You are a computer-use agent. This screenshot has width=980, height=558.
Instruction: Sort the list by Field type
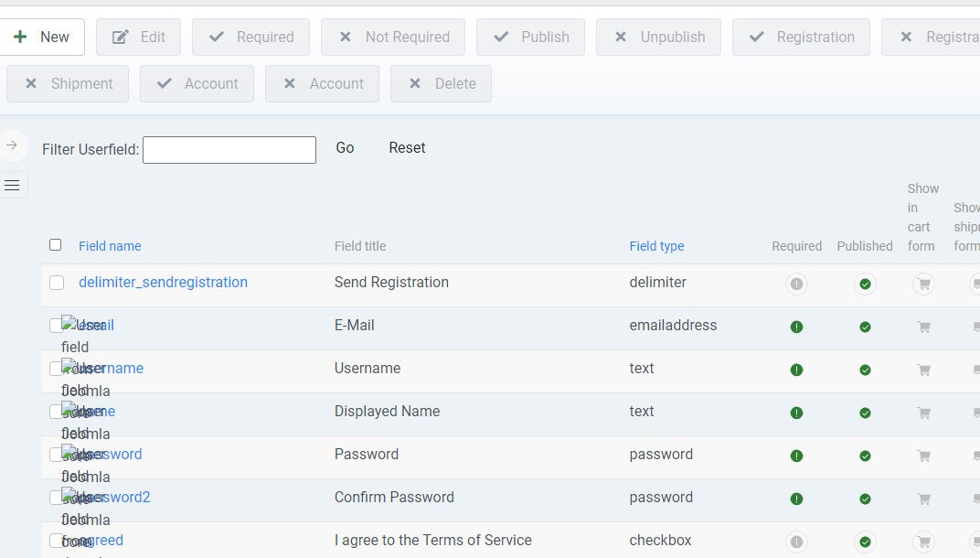tap(656, 246)
